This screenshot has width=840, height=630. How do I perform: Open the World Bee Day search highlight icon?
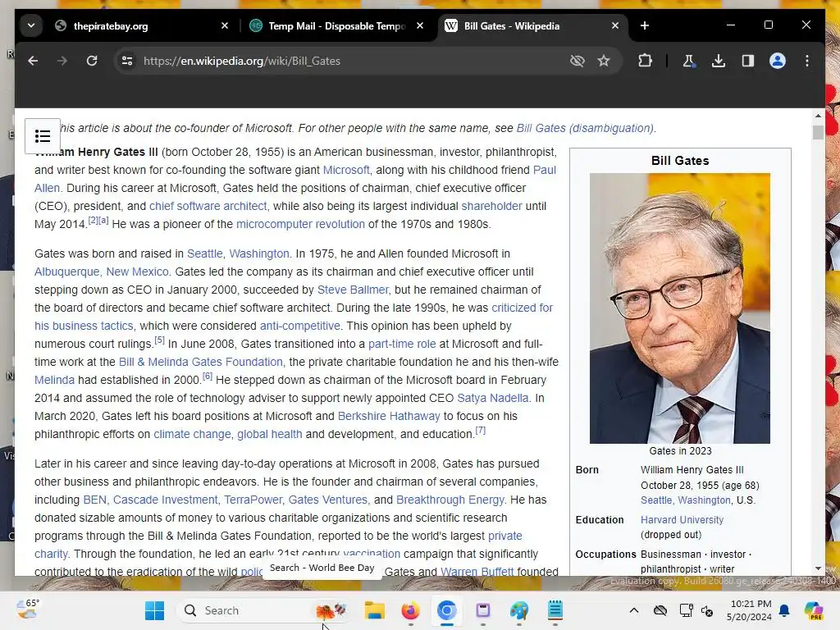click(x=331, y=610)
